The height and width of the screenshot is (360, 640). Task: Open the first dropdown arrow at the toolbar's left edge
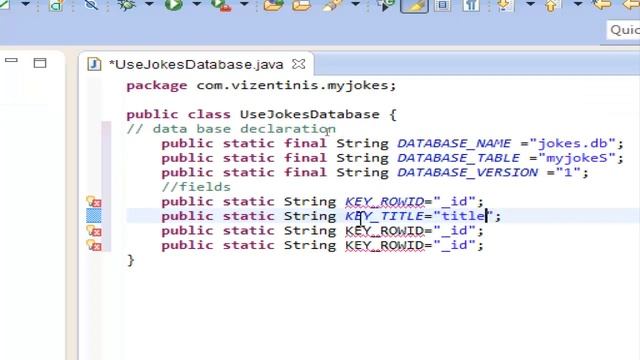coord(25,4)
